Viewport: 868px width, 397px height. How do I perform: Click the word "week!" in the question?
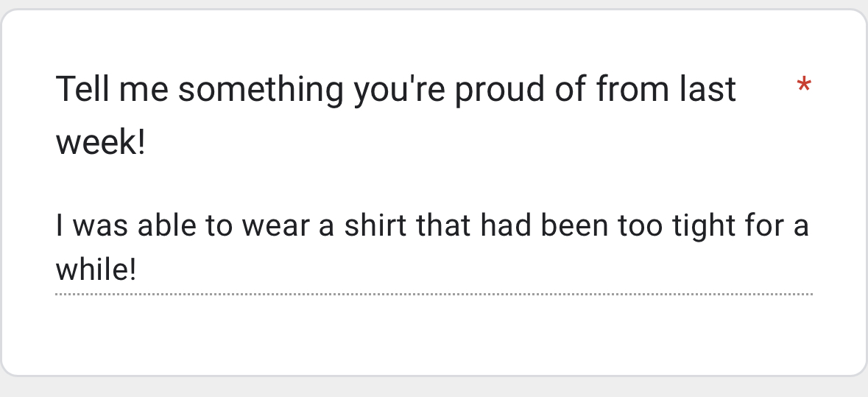point(101,142)
